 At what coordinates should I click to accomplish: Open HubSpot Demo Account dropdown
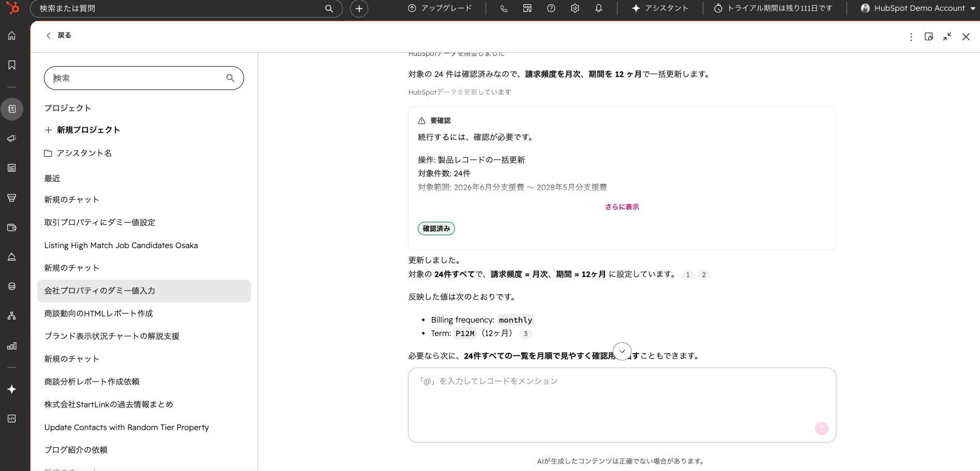point(918,8)
